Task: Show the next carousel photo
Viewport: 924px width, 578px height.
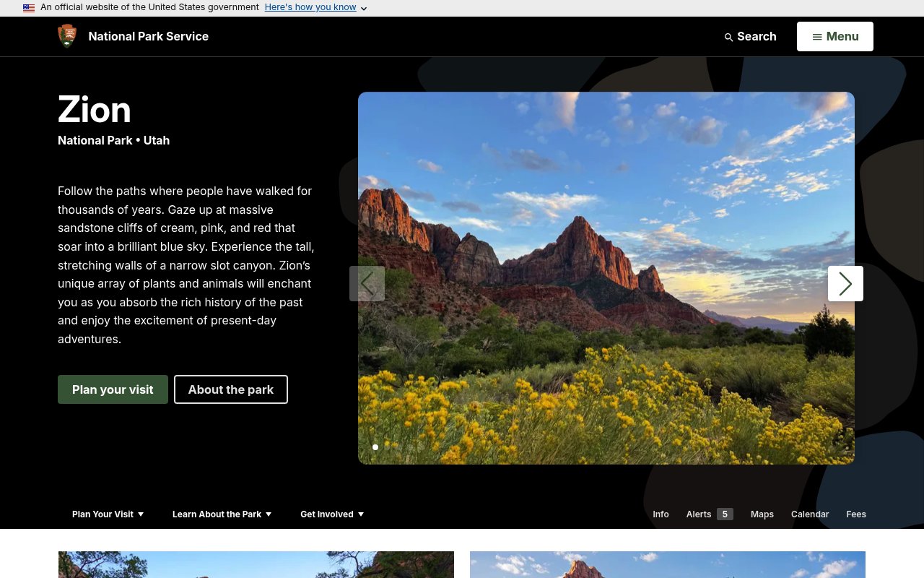Action: [845, 283]
